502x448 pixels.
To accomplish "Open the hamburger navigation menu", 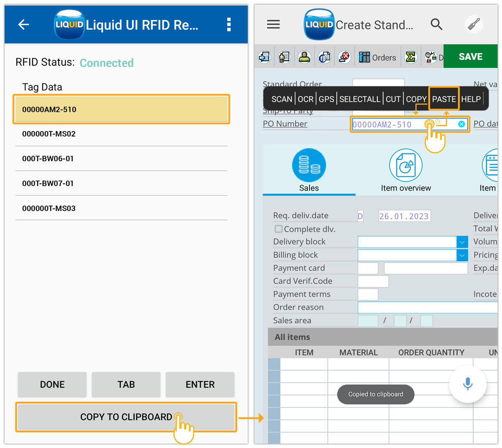I will point(273,25).
